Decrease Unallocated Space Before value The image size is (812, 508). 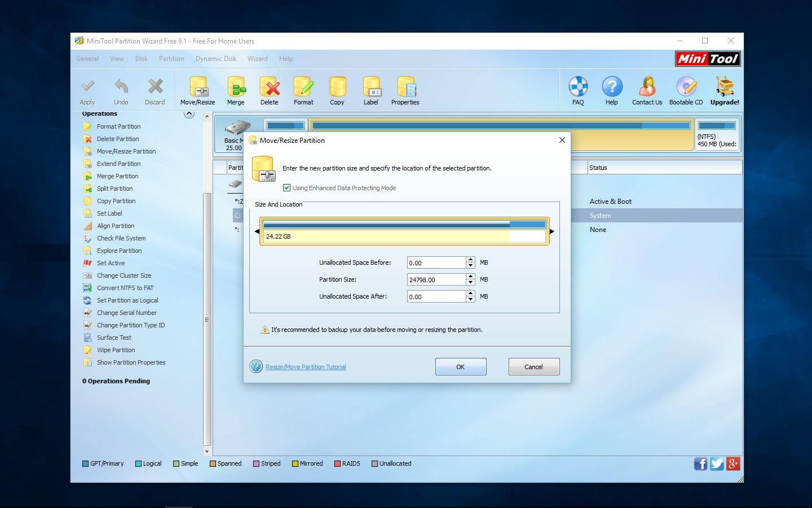pyautogui.click(x=470, y=265)
